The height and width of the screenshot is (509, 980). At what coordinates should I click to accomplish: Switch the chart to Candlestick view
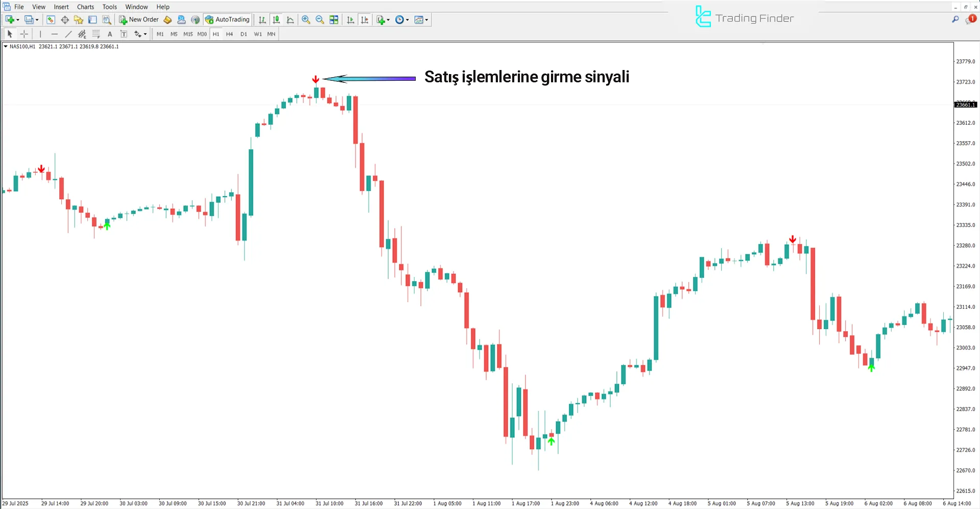click(x=276, y=19)
